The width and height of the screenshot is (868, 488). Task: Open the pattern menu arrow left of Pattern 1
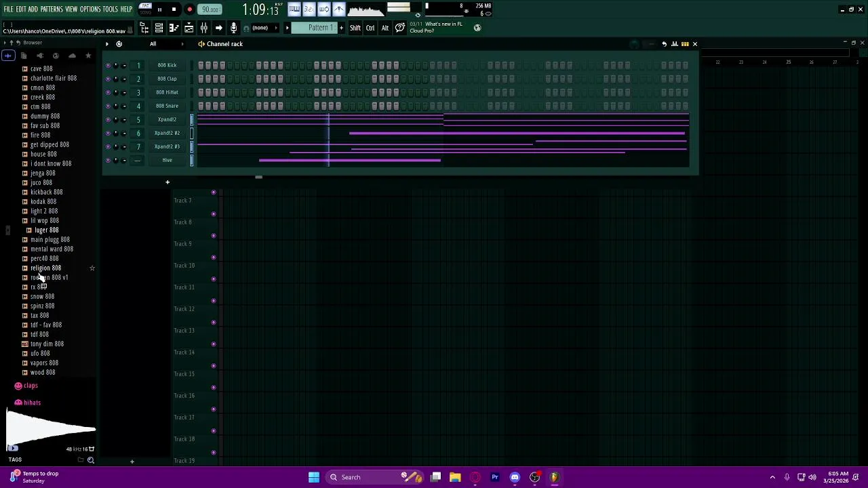click(x=287, y=28)
